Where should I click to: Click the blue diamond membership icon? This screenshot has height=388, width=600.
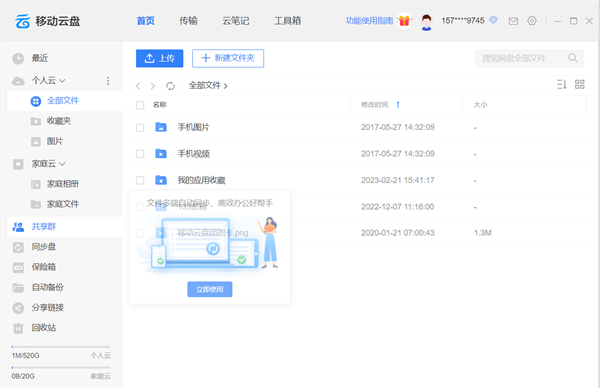[x=494, y=20]
